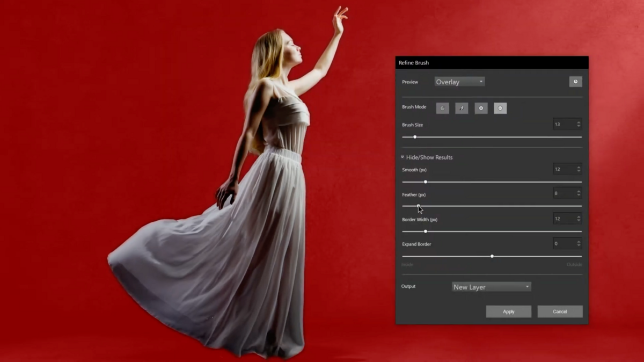Choose the plus (add) Brush Mode
This screenshot has width=644, height=362.
tap(481, 108)
